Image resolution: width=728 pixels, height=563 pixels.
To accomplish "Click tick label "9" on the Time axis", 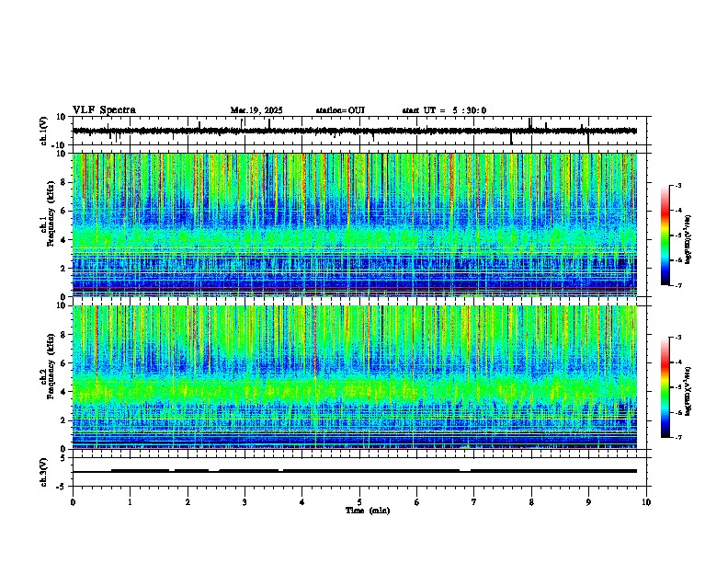I will coord(588,502).
